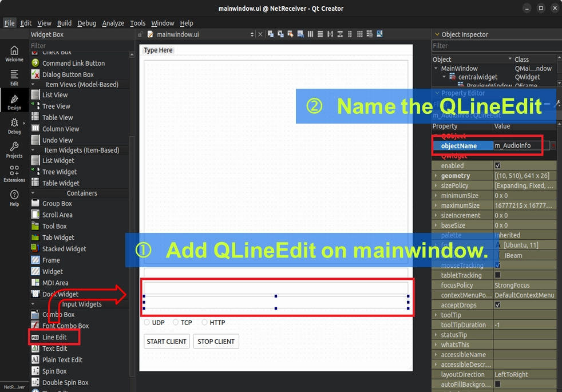Apply horizontal splitter layout icon
562x392 pixels.
pos(330,34)
